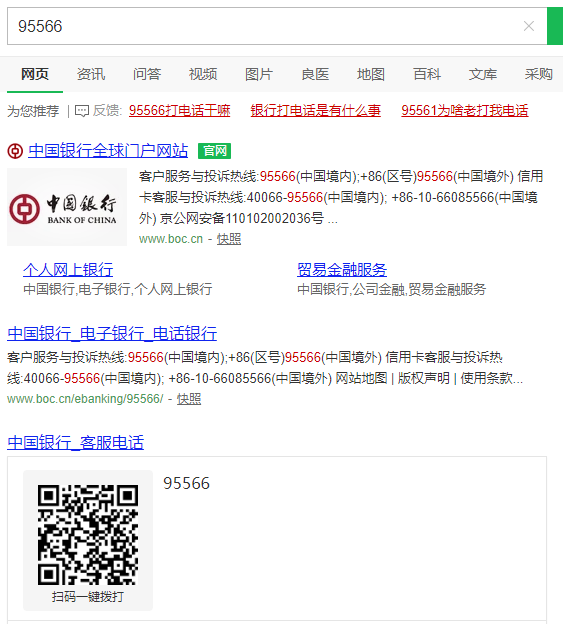The image size is (563, 624).
Task: Select the 采购 tab
Action: 539,74
